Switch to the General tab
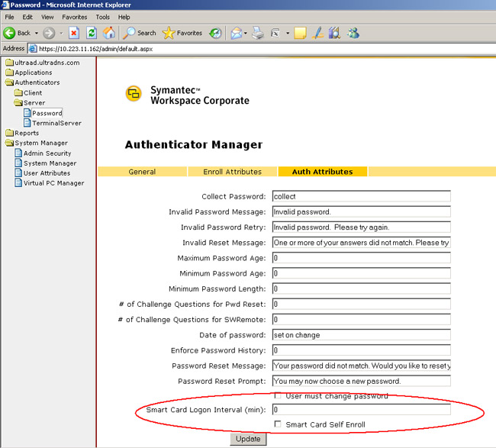The image size is (496, 448). (142, 172)
